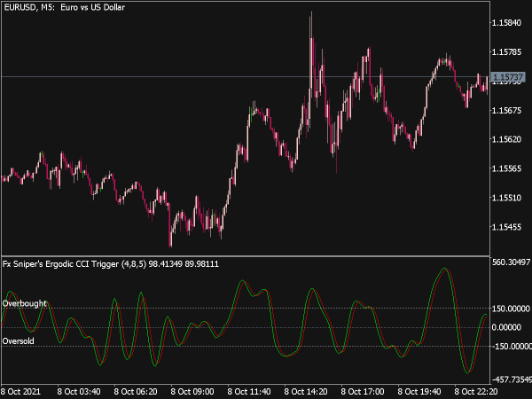This screenshot has width=532, height=399.
Task: Click the 1.15620 price axis label
Action: pos(506,139)
